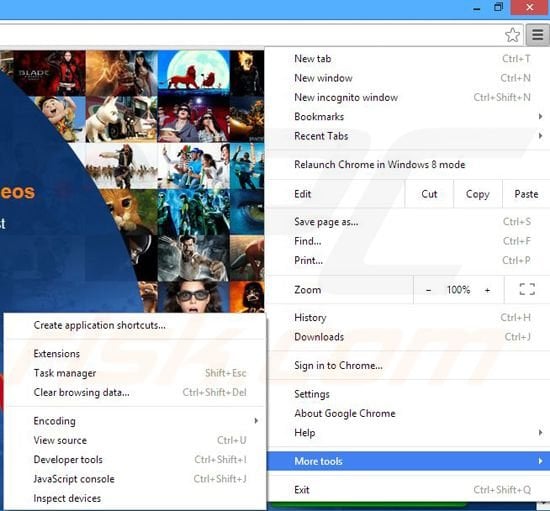Select Inspect devices
Image resolution: width=550 pixels, height=511 pixels.
point(135,498)
